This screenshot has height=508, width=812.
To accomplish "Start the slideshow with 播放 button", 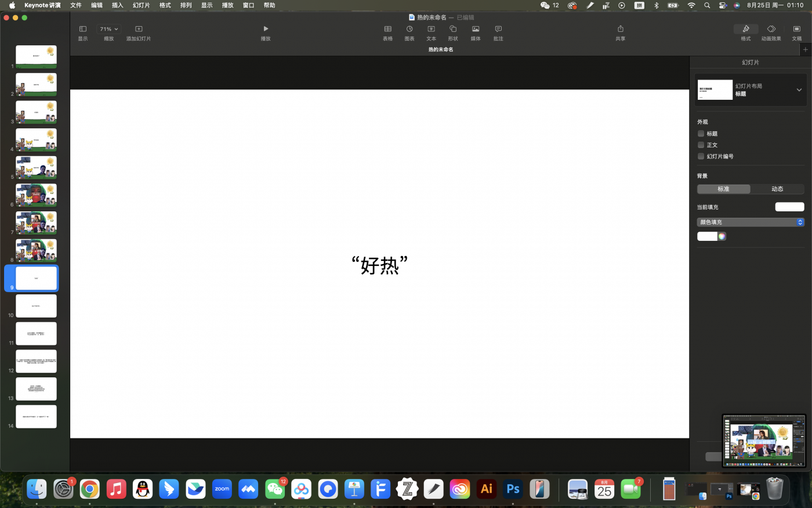I will pyautogui.click(x=266, y=29).
